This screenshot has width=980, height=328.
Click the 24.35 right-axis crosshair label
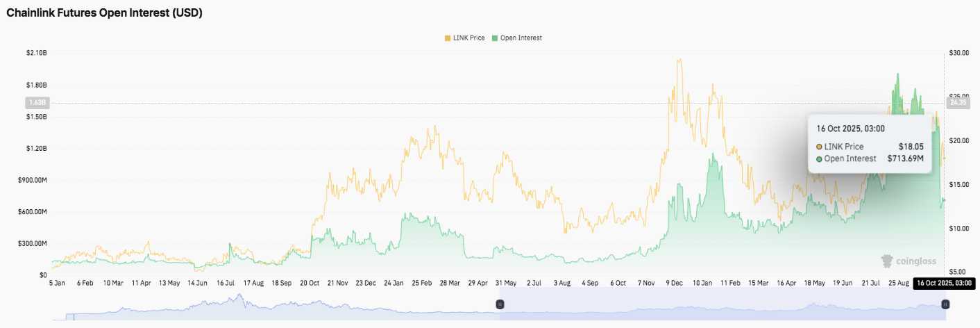(958, 103)
